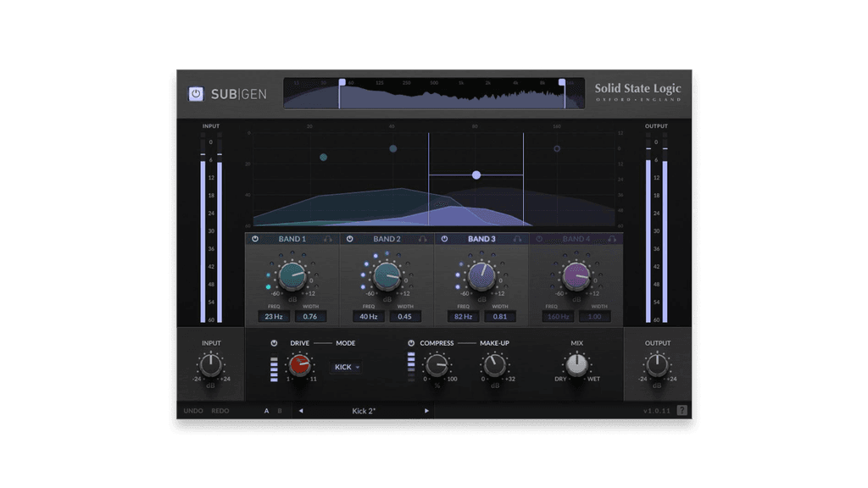Click the REDO button
Viewport: 868px width, 488px height.
[220, 411]
